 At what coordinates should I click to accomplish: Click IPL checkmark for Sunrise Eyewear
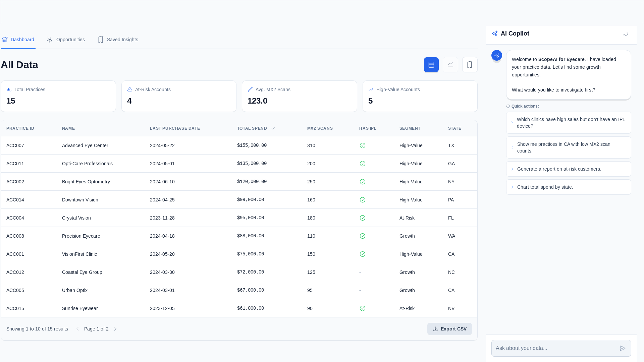(363, 308)
